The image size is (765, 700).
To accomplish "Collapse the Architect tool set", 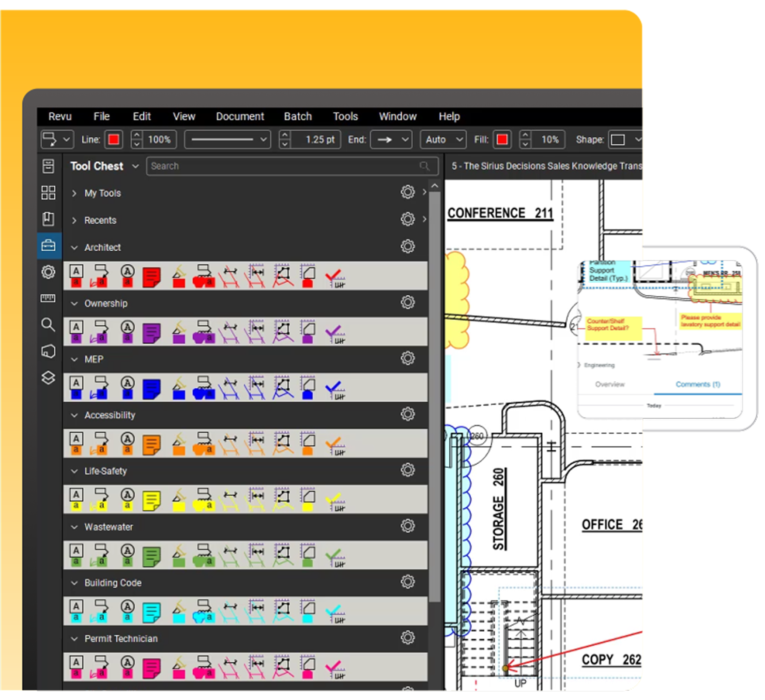I will point(75,248).
